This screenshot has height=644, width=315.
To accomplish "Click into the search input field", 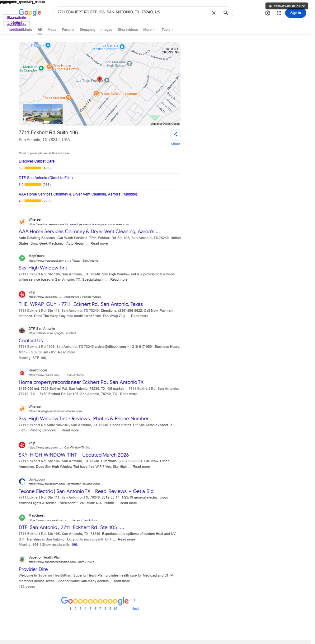I will [132, 12].
